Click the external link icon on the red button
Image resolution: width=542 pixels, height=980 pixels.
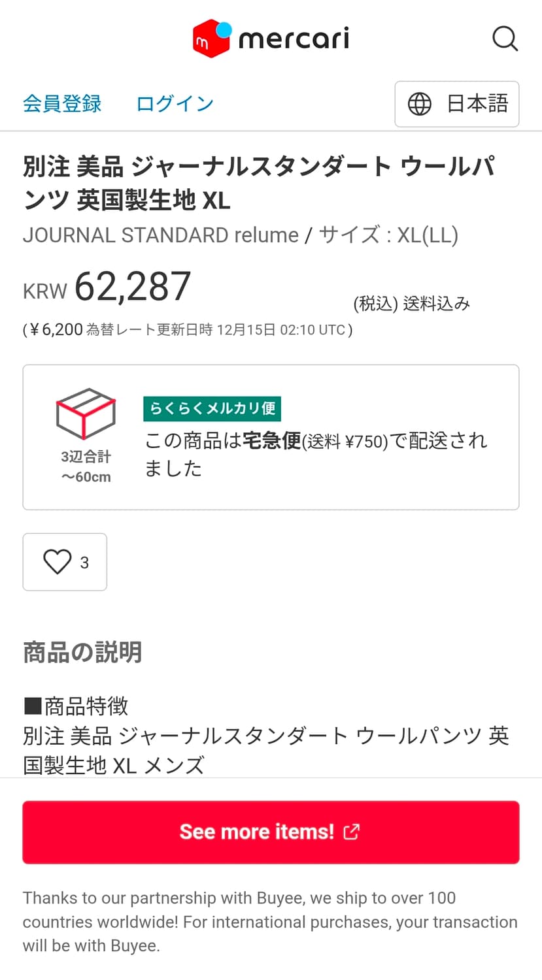tap(352, 832)
